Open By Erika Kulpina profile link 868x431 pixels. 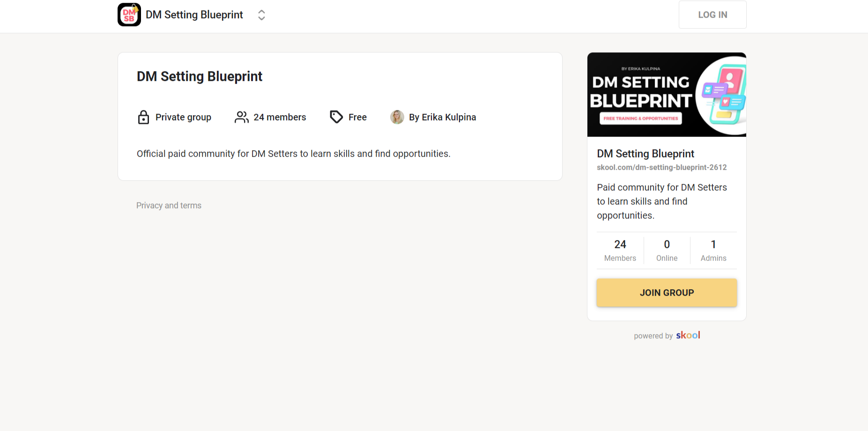tap(442, 117)
